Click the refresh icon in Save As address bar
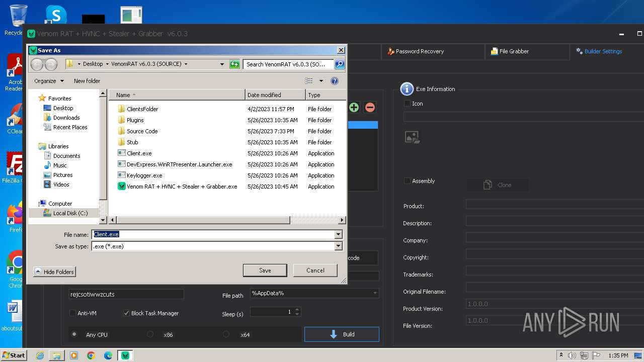 (x=234, y=64)
